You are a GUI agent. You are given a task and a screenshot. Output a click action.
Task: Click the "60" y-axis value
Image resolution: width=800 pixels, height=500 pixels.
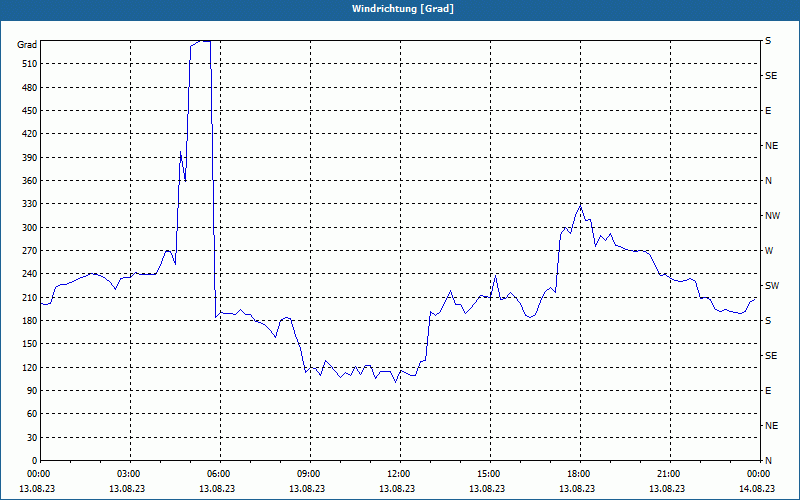pyautogui.click(x=32, y=414)
